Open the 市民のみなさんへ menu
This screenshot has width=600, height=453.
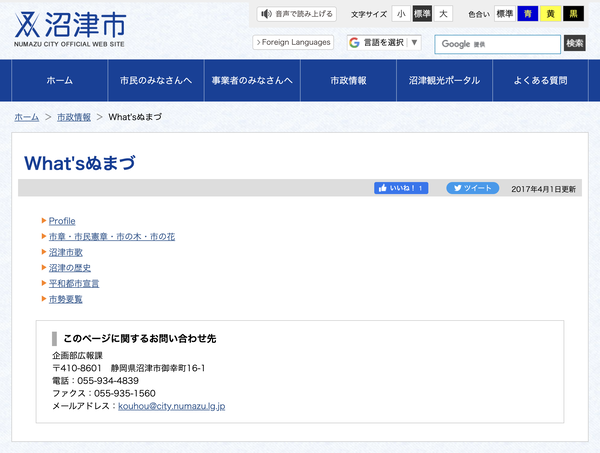156,80
